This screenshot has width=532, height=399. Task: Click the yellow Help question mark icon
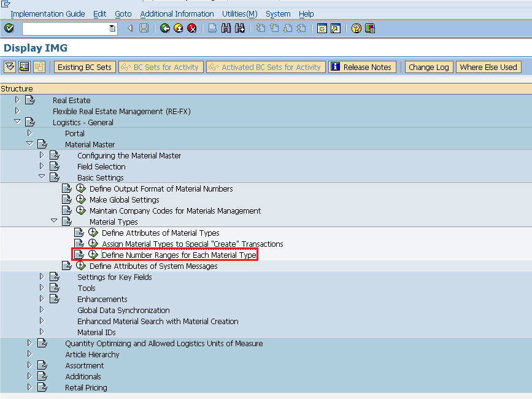pyautogui.click(x=357, y=28)
